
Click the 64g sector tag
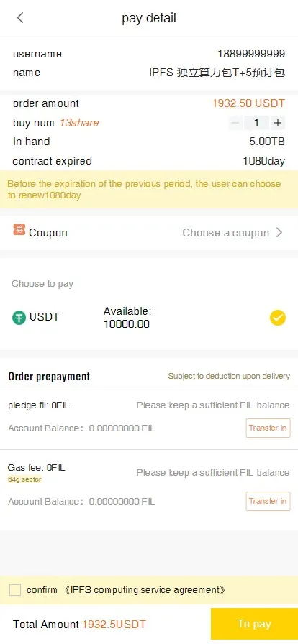coord(24,479)
